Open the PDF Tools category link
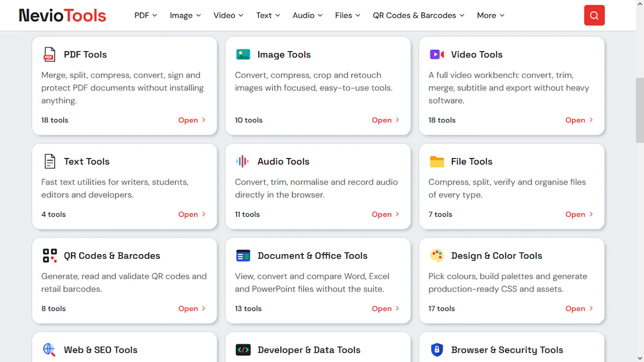The height and width of the screenshot is (362, 644). click(192, 120)
